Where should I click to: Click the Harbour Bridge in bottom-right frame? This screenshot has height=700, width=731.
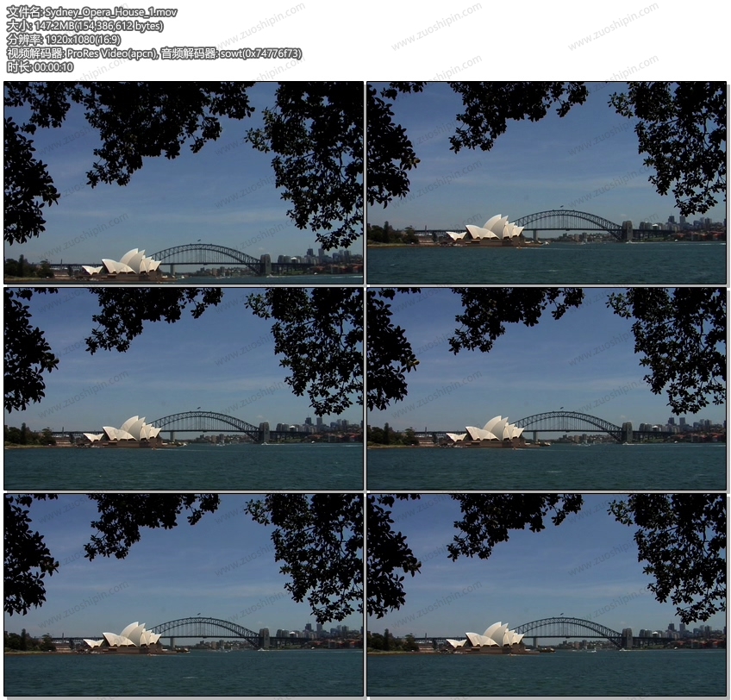(x=567, y=625)
